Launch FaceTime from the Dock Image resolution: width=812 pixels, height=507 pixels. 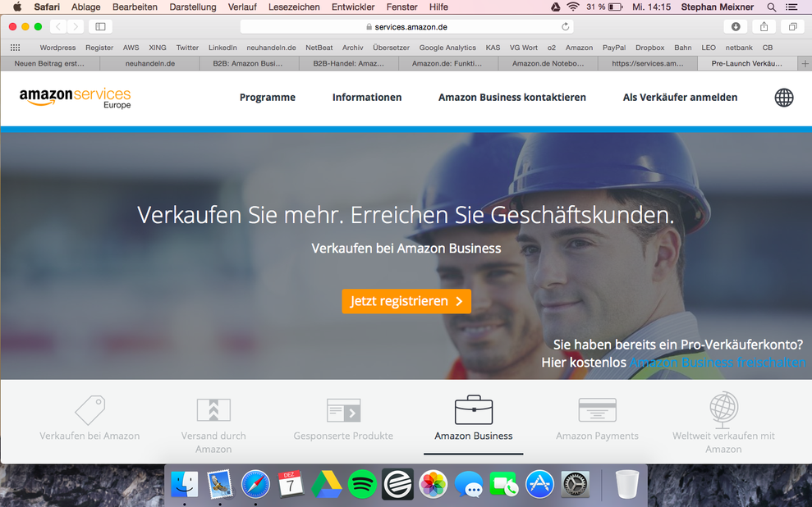click(504, 484)
